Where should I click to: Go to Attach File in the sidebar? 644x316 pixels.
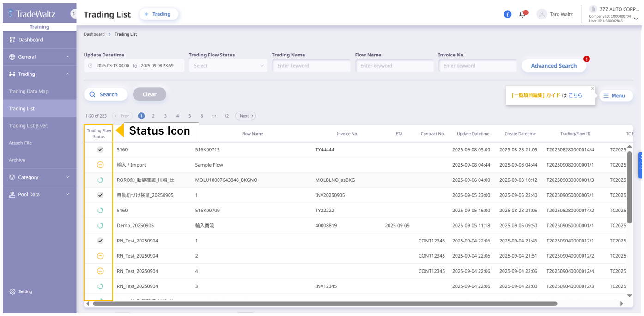(39, 143)
